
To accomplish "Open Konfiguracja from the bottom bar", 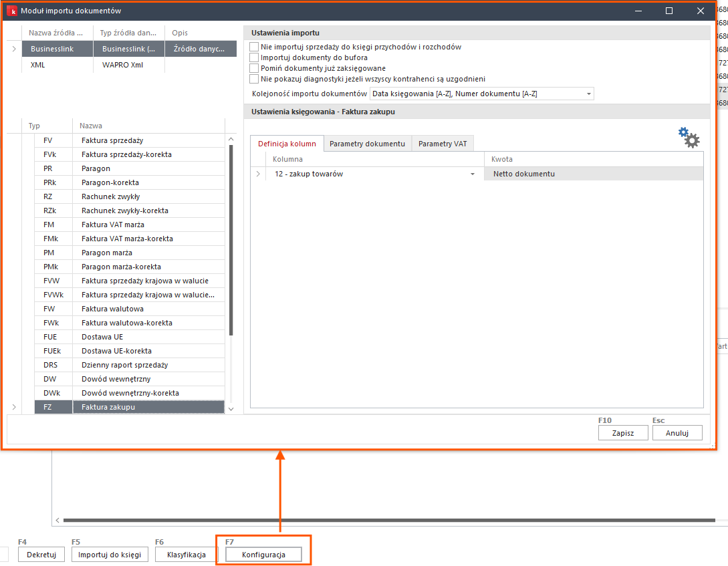I will [x=263, y=555].
